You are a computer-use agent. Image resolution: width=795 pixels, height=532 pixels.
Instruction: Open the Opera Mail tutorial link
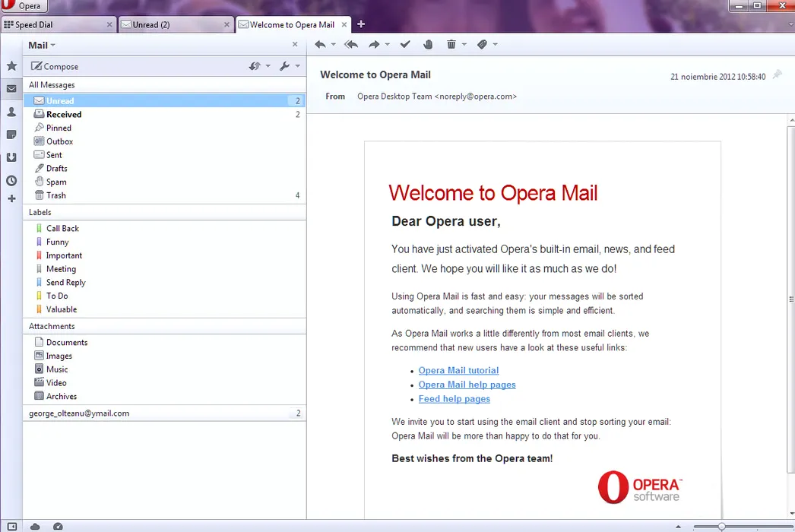click(x=458, y=370)
